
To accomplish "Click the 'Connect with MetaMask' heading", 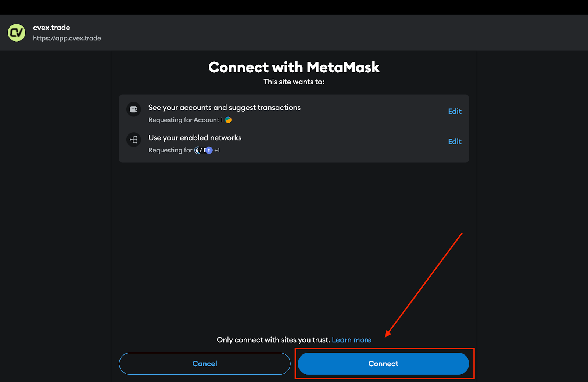I will [x=294, y=67].
